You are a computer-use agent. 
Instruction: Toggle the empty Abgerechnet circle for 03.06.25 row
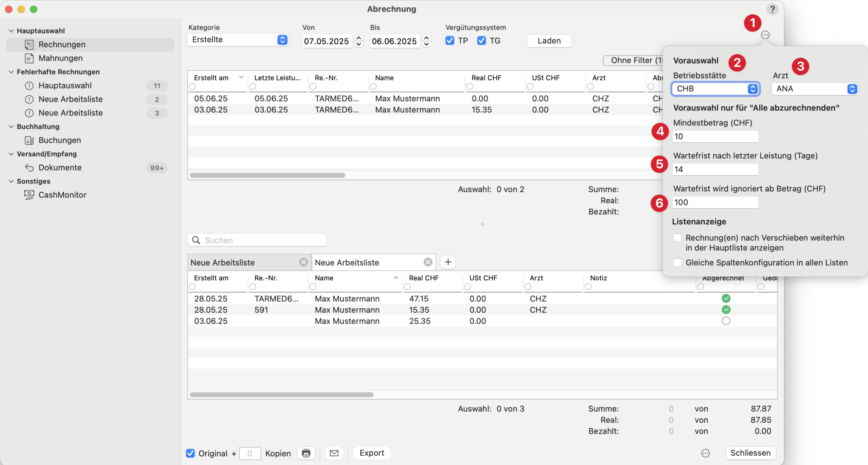pos(726,321)
